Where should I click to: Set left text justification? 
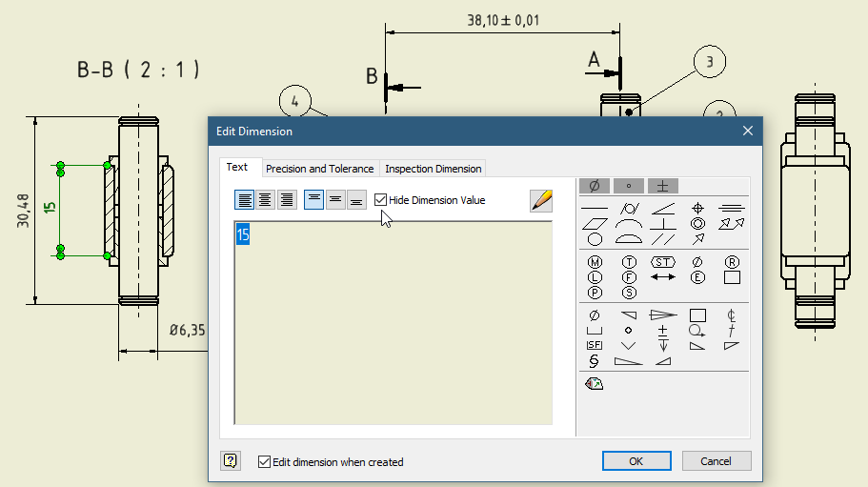(244, 200)
